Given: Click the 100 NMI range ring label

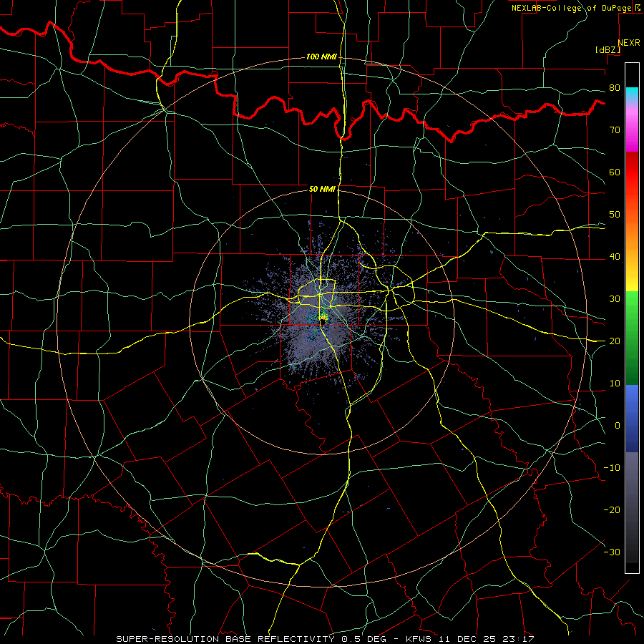Looking at the screenshot, I should (x=321, y=57).
